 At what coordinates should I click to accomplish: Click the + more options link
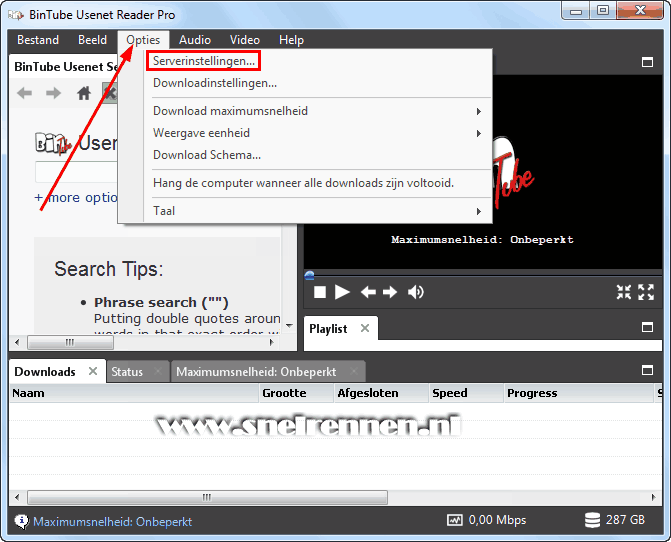(76, 198)
